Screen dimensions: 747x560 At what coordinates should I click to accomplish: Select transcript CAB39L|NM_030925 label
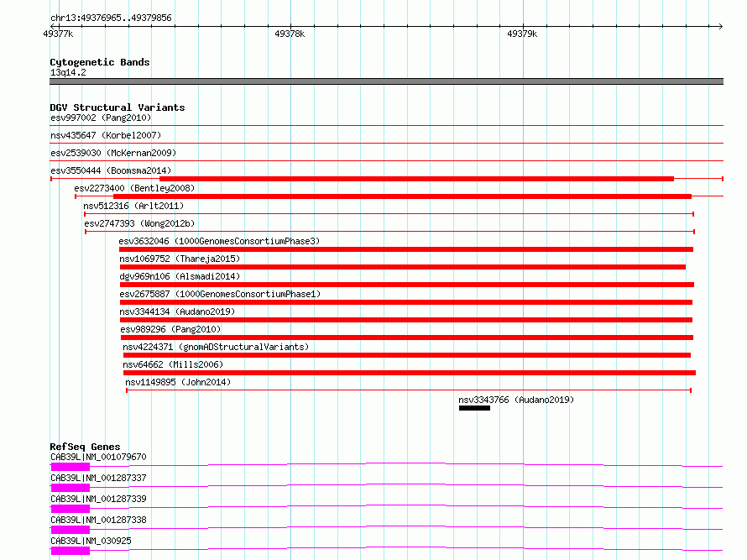pyautogui.click(x=91, y=541)
